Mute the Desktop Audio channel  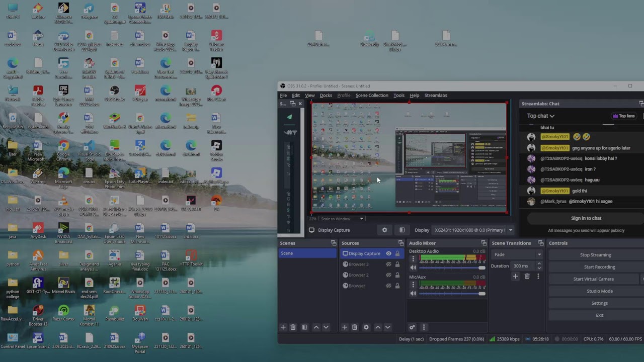point(414,268)
